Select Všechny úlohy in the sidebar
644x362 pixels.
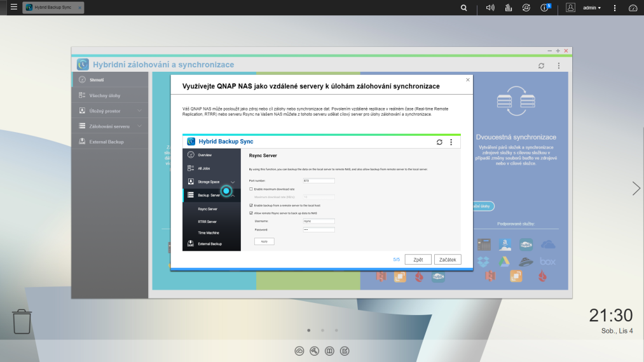click(x=110, y=95)
